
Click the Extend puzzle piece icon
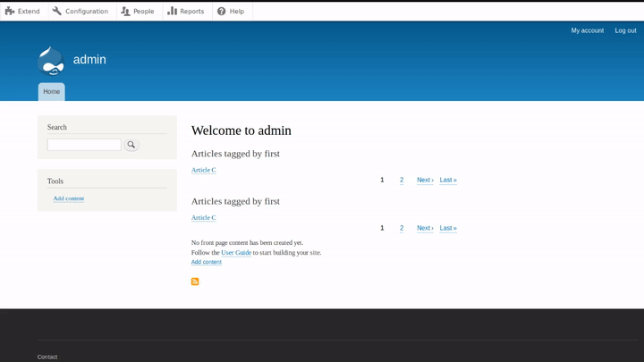click(10, 11)
